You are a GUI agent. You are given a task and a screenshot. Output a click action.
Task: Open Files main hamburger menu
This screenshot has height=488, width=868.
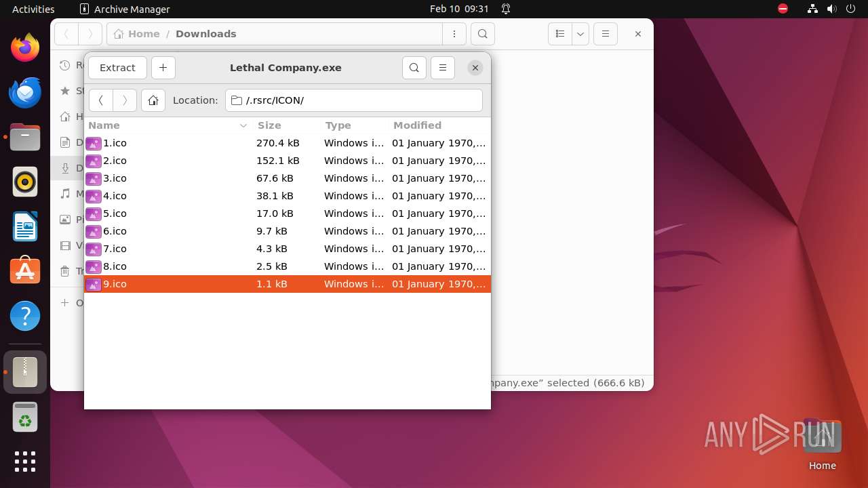pyautogui.click(x=606, y=34)
